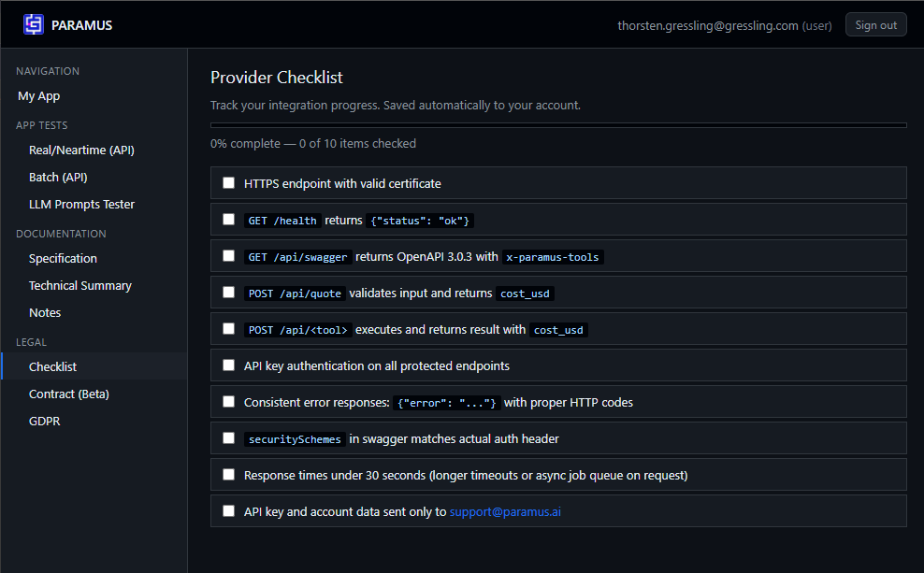
Task: Open the GDPR page
Action: point(44,421)
